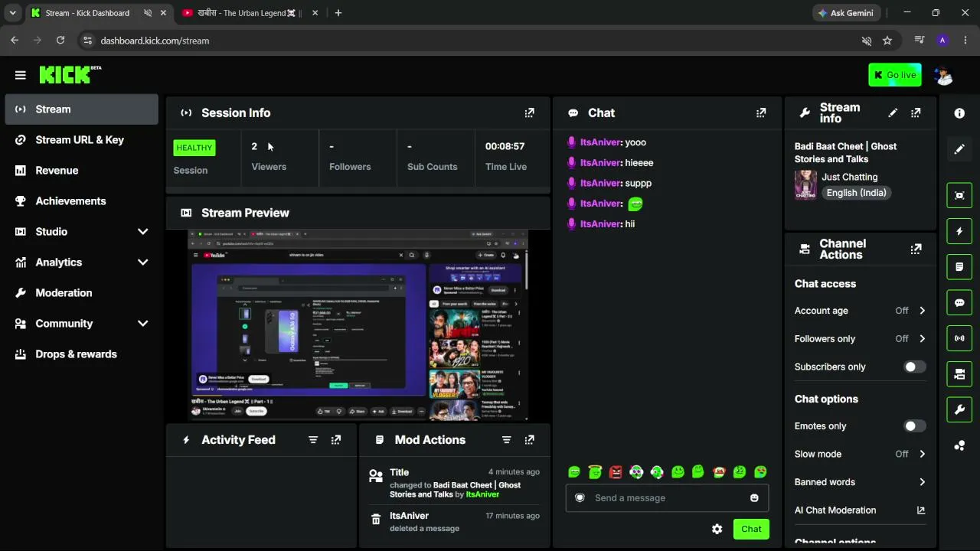The image size is (980, 551).
Task: Open the Achievements page
Action: pos(81,201)
